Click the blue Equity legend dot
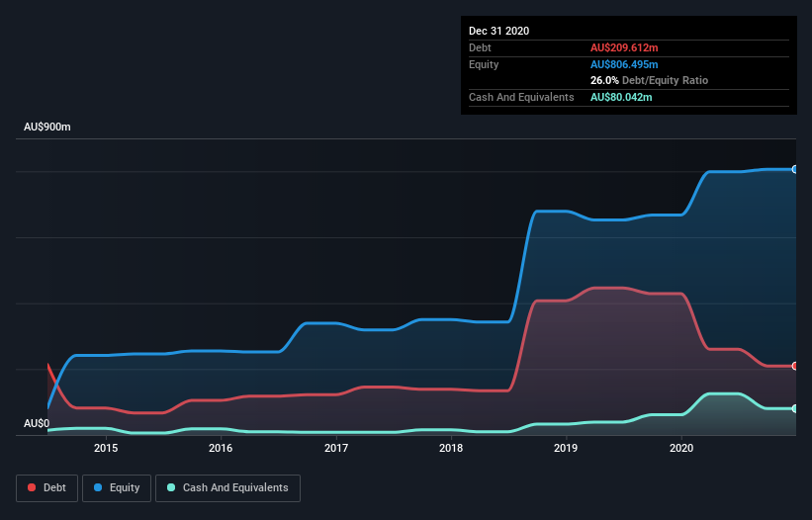Image resolution: width=812 pixels, height=520 pixels. [x=97, y=487]
